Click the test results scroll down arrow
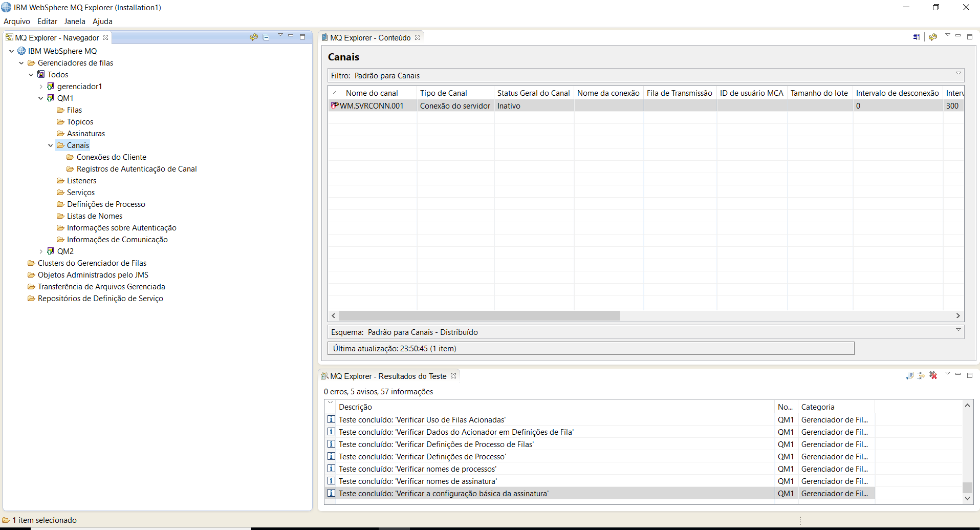980x530 pixels. pyautogui.click(x=967, y=498)
